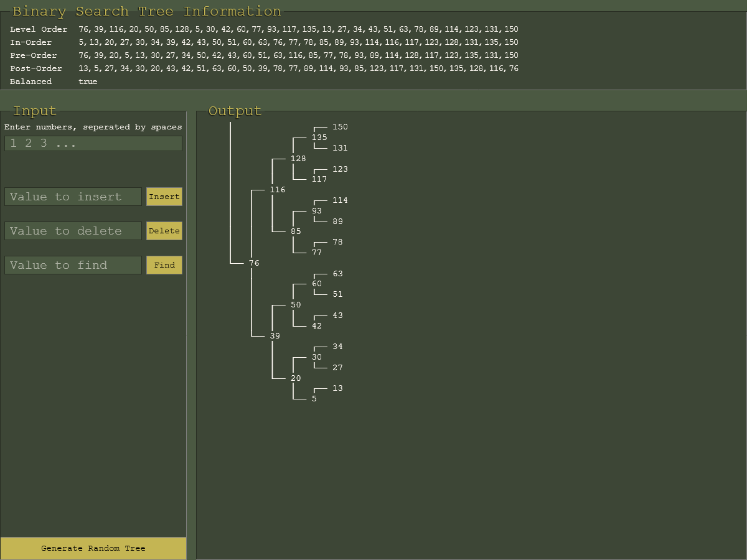Generate a random tree
747x560 pixels.
point(93,548)
